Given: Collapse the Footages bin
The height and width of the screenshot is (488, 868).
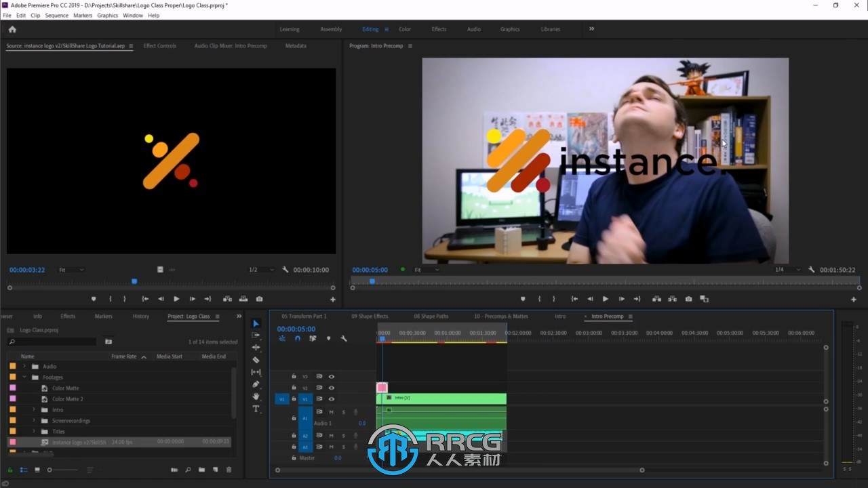Looking at the screenshot, I should 24,378.
